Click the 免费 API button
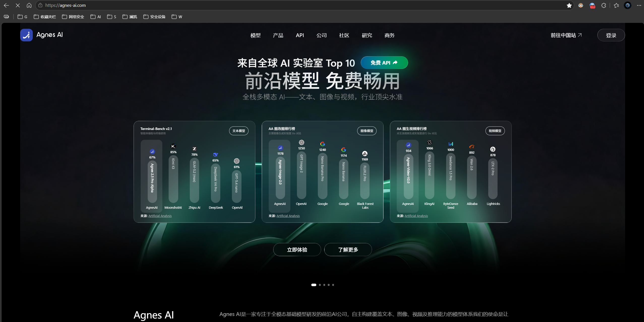This screenshot has width=644, height=322. click(384, 63)
